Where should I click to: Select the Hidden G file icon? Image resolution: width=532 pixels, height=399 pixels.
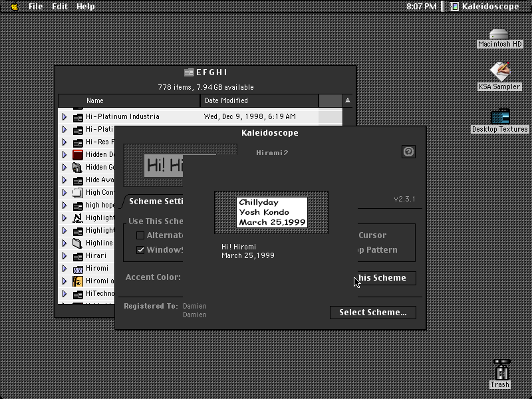coord(78,168)
